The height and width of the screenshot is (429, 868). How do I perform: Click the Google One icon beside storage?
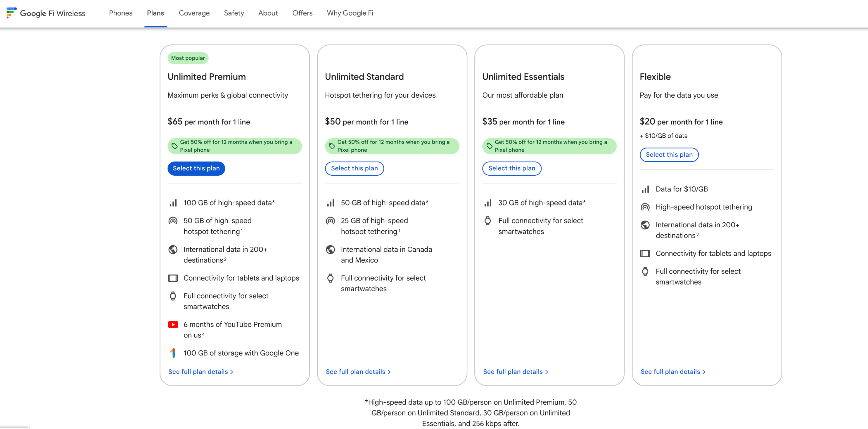(173, 353)
